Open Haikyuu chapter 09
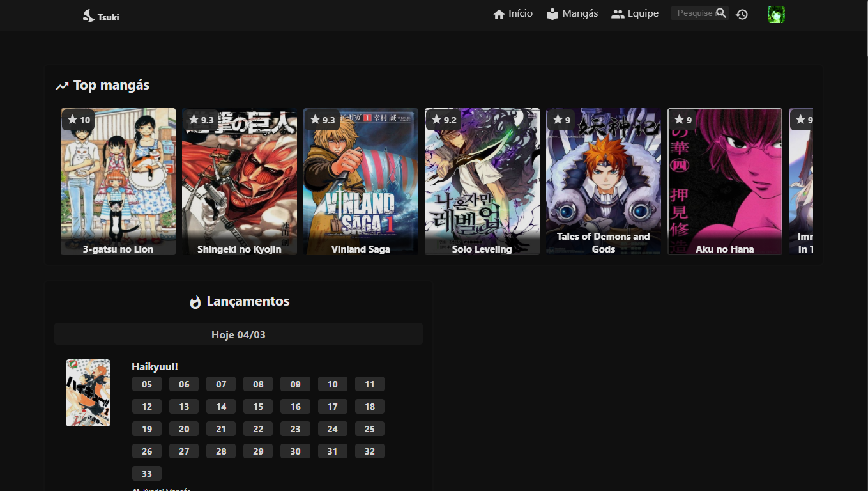Viewport: 868px width, 491px height. click(x=295, y=384)
